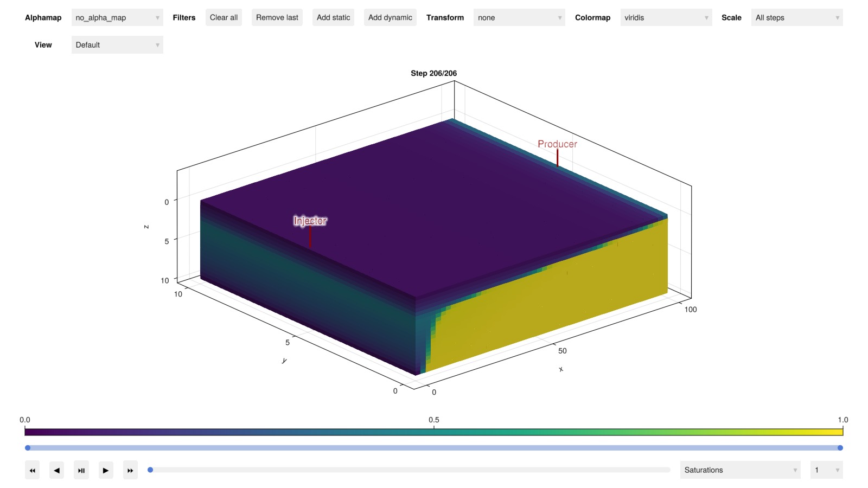The image size is (868, 488).
Task: Click the timestep slider handle
Action: (151, 470)
